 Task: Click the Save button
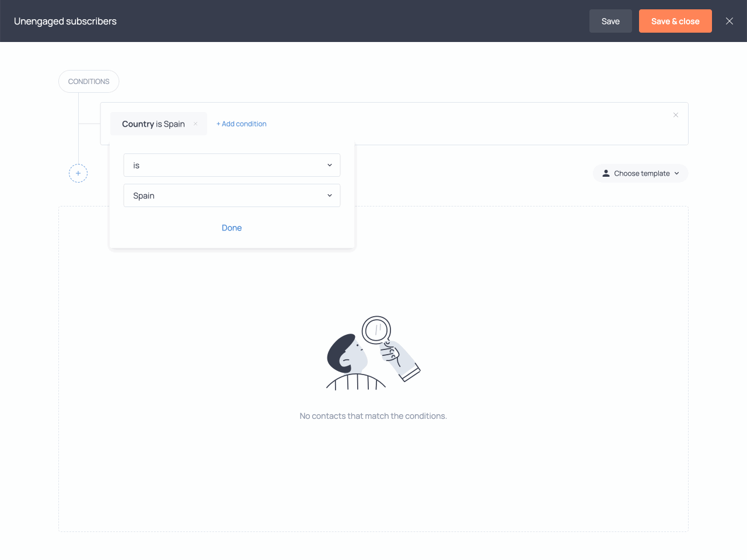tap(610, 21)
